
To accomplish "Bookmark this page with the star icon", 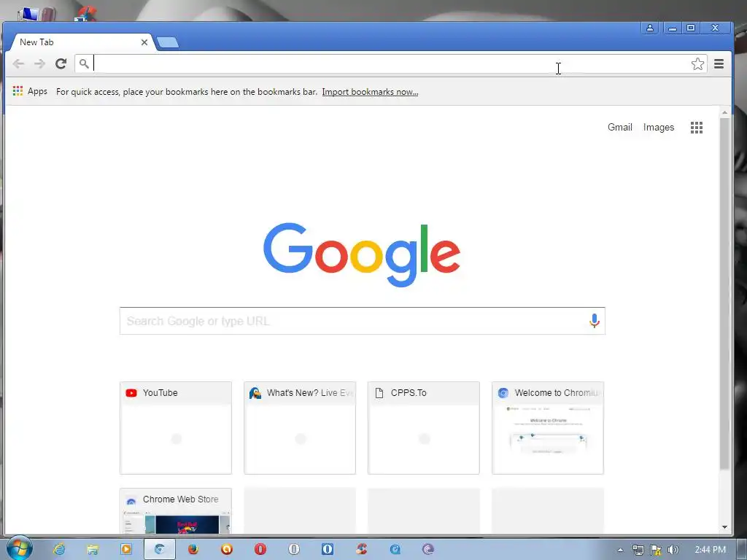I will coord(697,64).
